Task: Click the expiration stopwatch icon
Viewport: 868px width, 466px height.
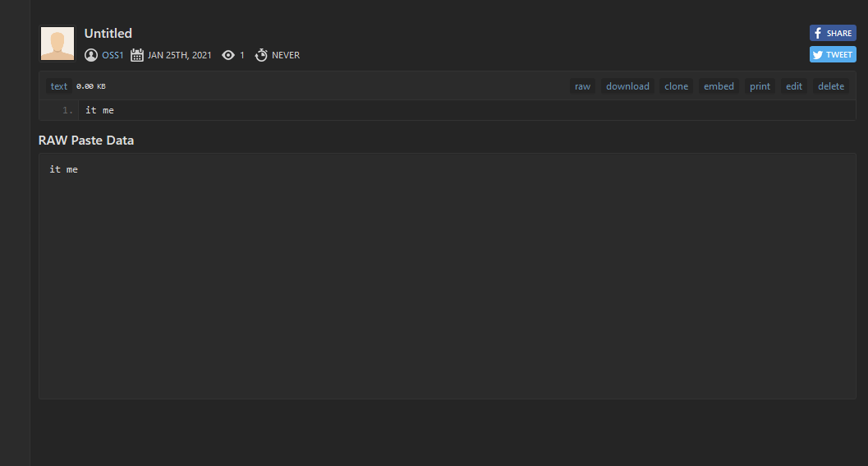Action: click(x=261, y=55)
